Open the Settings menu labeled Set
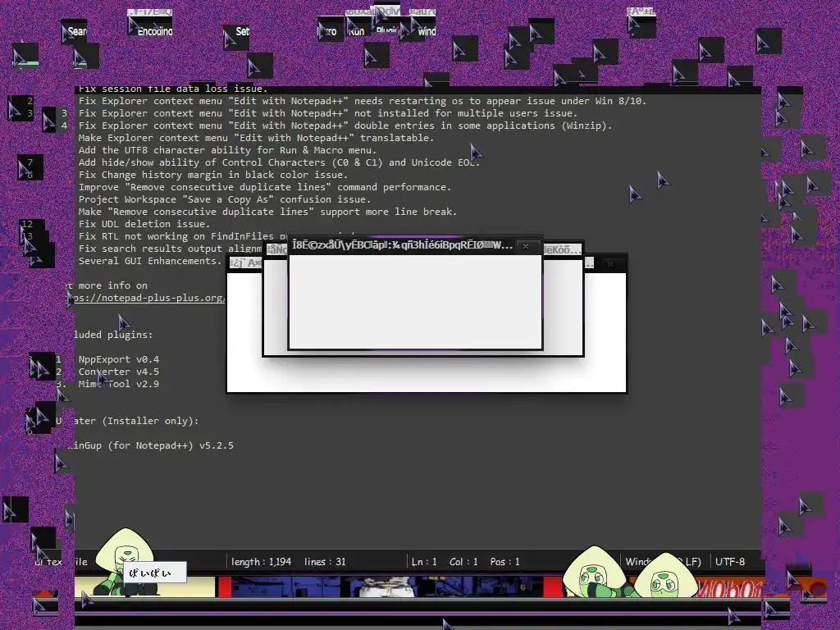 click(242, 31)
